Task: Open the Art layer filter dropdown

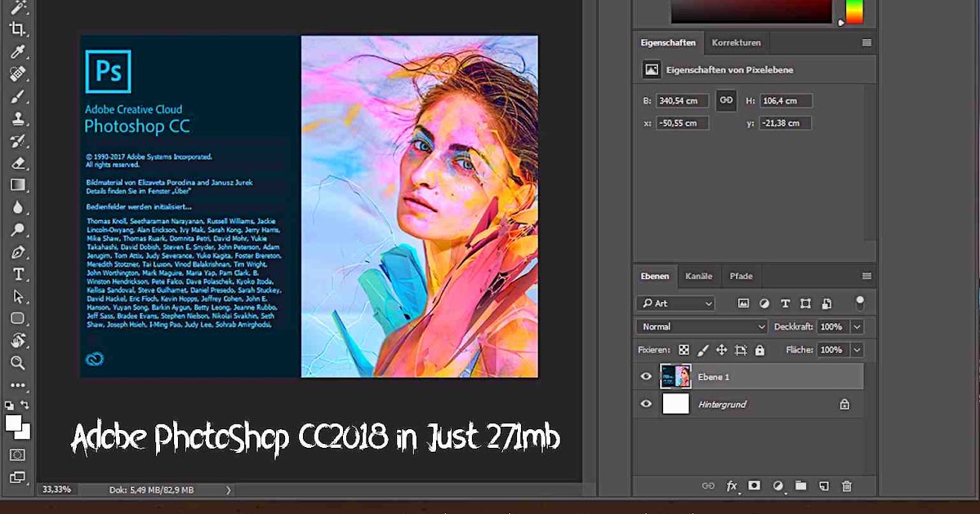Action: click(675, 304)
